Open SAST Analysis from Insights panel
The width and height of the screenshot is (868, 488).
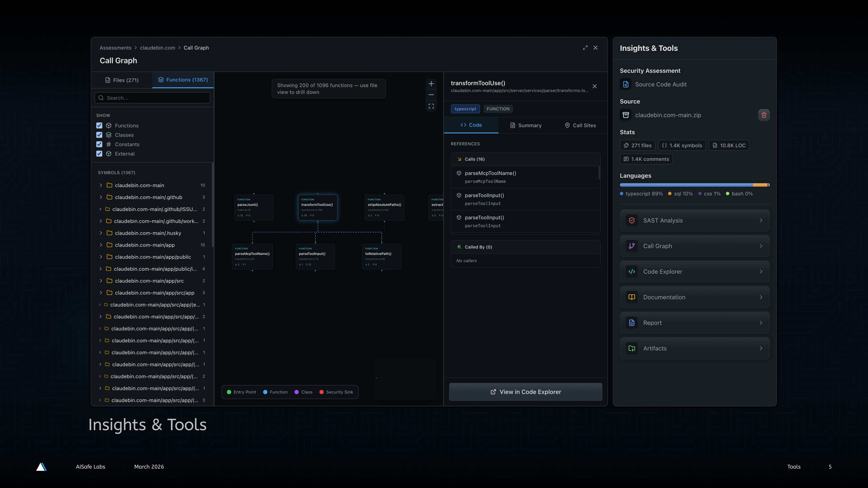(x=694, y=220)
